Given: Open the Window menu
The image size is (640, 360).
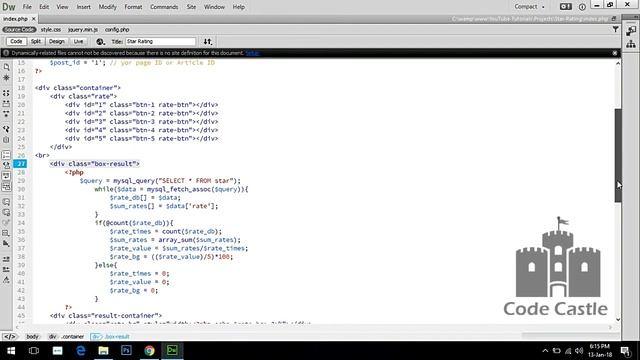Looking at the screenshot, I should click(214, 7).
